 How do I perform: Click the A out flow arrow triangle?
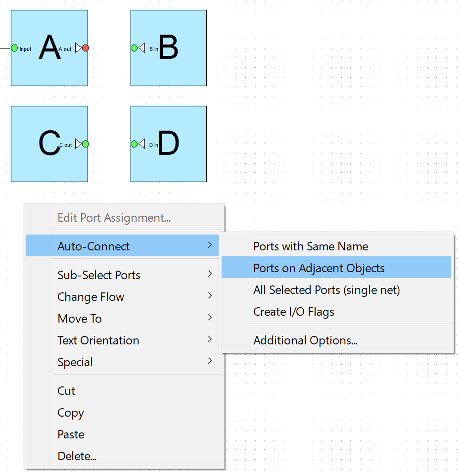[x=78, y=48]
